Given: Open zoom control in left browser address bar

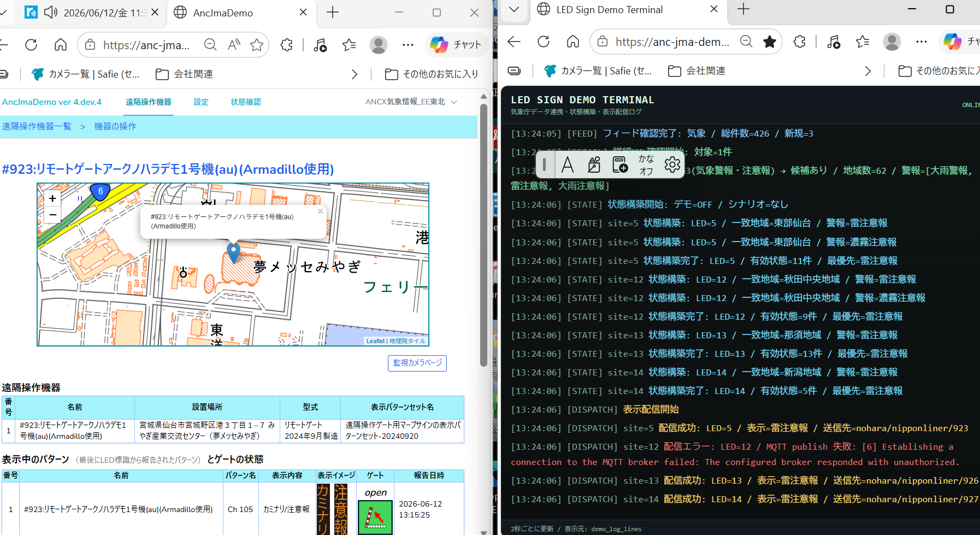Looking at the screenshot, I should pyautogui.click(x=210, y=45).
